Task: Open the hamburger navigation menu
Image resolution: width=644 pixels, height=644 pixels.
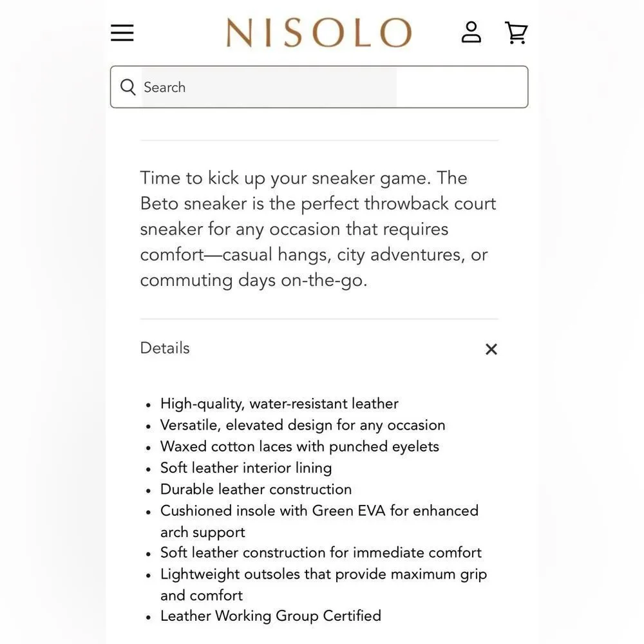Action: pos(122,33)
